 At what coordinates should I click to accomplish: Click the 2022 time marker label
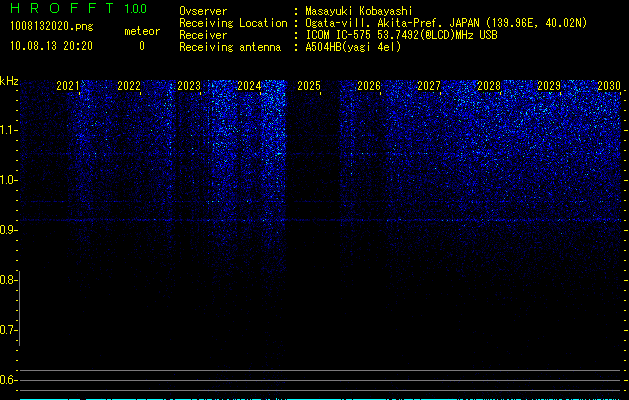(x=129, y=86)
